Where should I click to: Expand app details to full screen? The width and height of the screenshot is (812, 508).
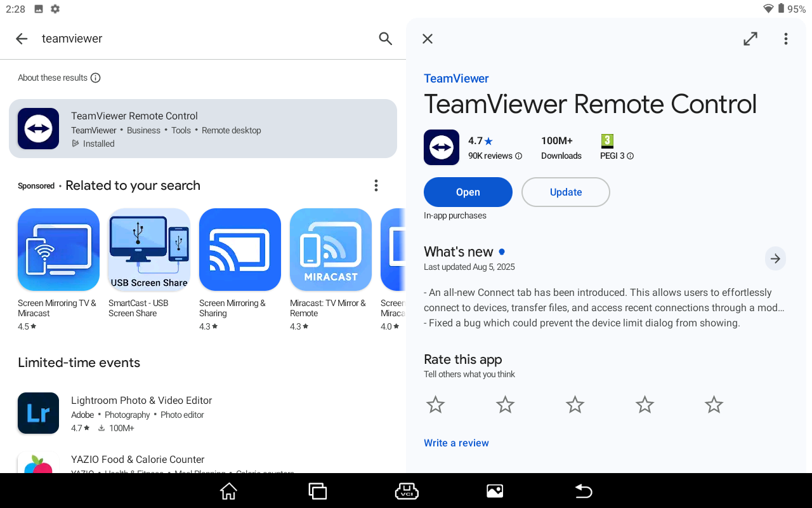point(750,39)
